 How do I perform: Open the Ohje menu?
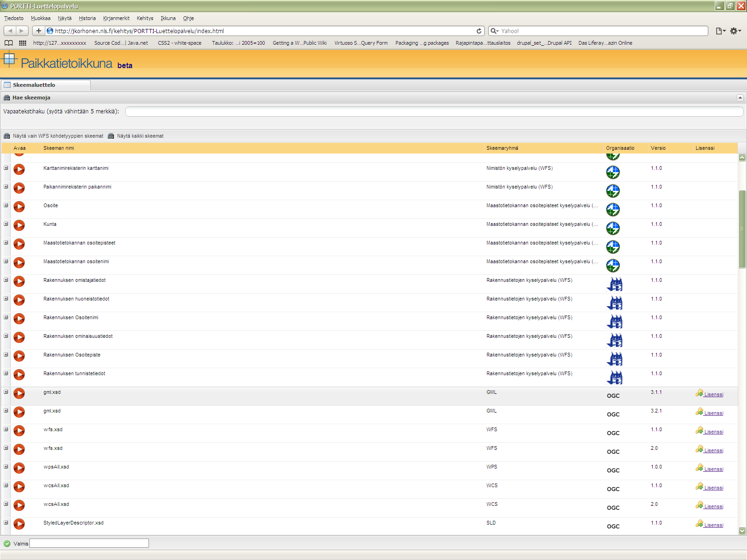[x=189, y=18]
